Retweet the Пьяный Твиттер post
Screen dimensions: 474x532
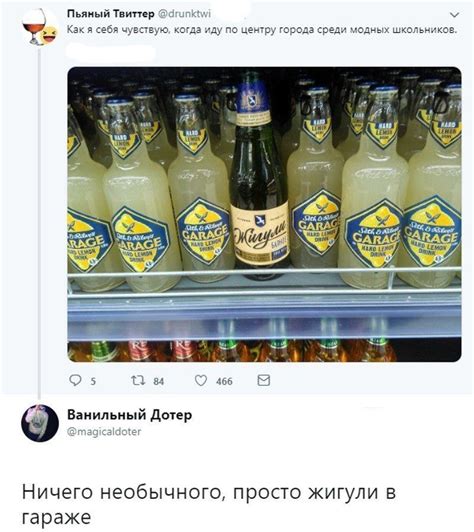pos(138,380)
